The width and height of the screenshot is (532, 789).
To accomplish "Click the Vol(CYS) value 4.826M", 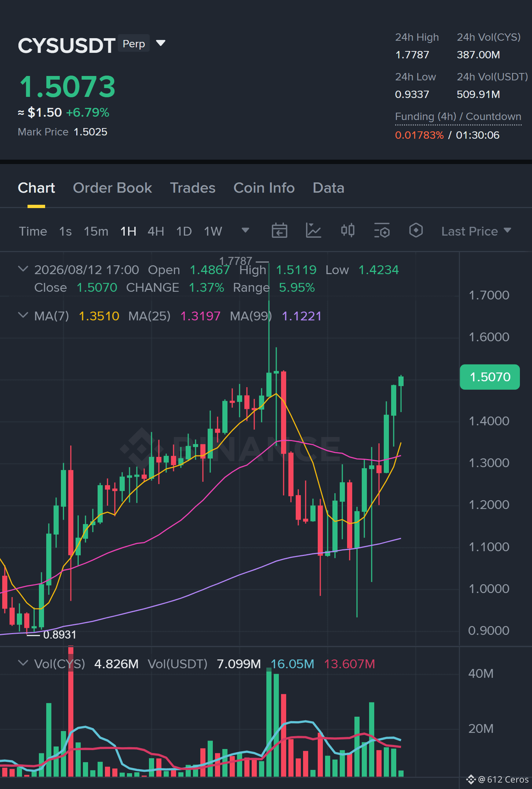I will tap(116, 664).
